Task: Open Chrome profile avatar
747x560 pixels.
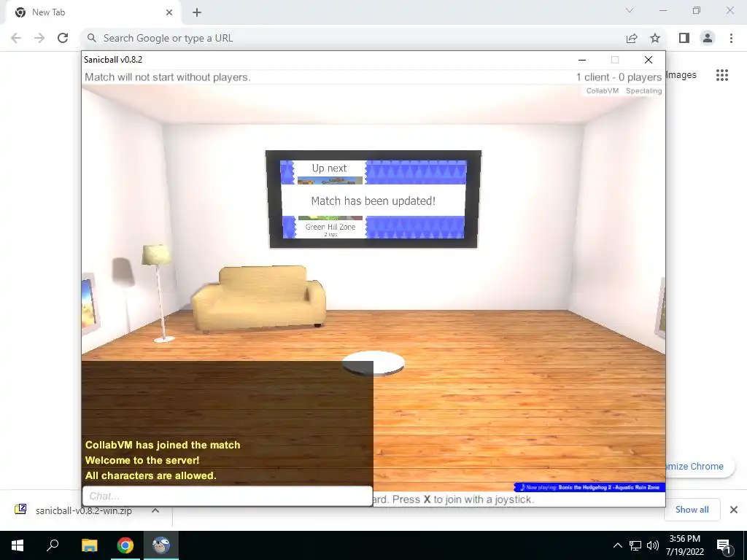Action: pyautogui.click(x=708, y=38)
